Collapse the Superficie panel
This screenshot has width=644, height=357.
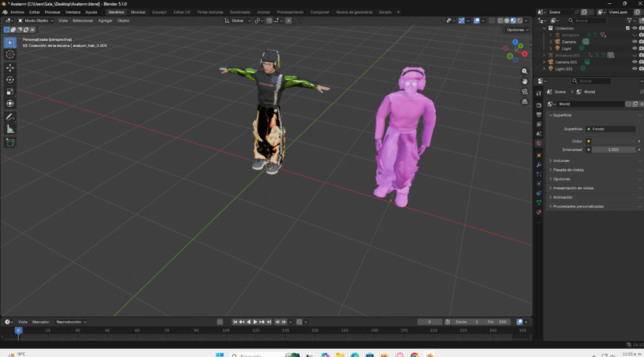(562, 115)
